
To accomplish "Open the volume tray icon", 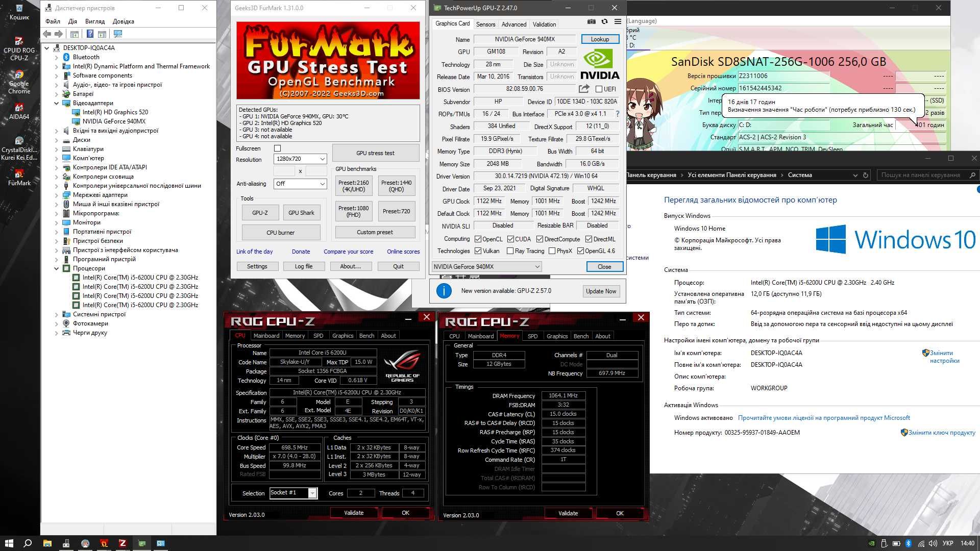I will point(933,543).
